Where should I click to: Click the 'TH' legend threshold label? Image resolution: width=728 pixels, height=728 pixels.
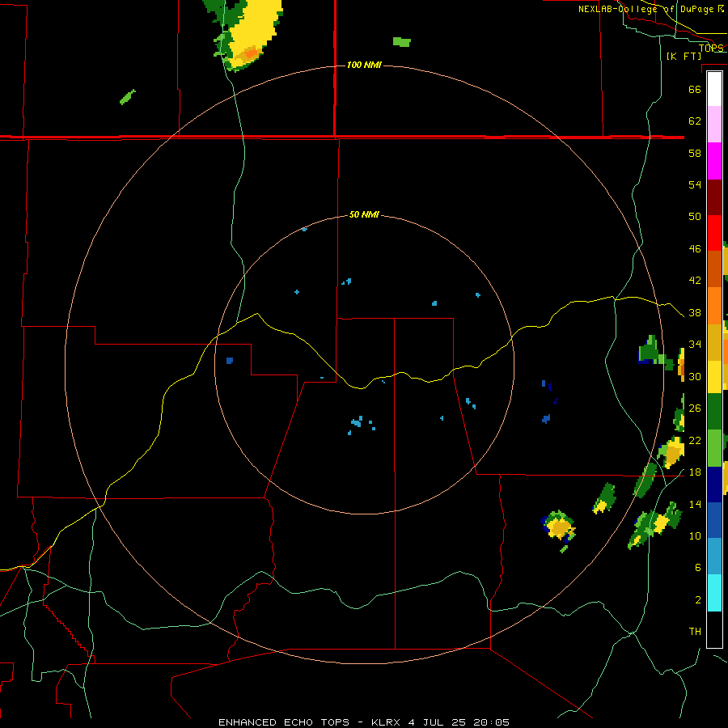point(695,632)
